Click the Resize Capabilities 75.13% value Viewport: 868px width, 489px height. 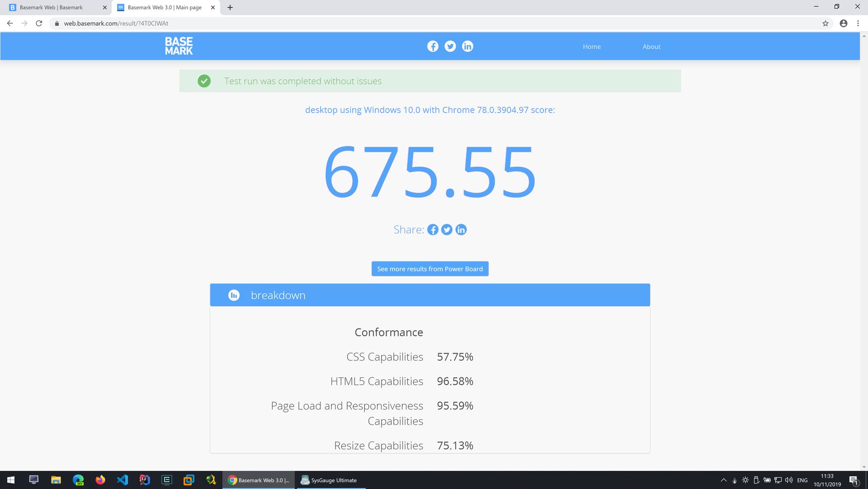pos(455,446)
